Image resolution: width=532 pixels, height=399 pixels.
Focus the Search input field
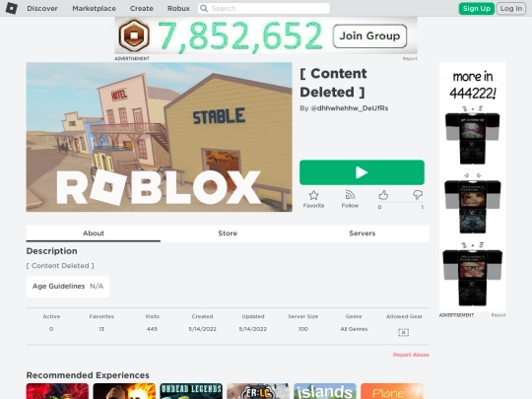pos(264,8)
